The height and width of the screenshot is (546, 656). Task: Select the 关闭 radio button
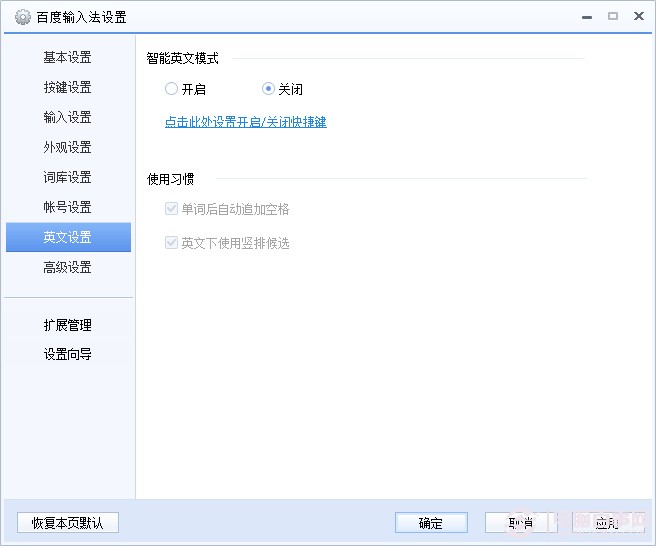tap(268, 89)
